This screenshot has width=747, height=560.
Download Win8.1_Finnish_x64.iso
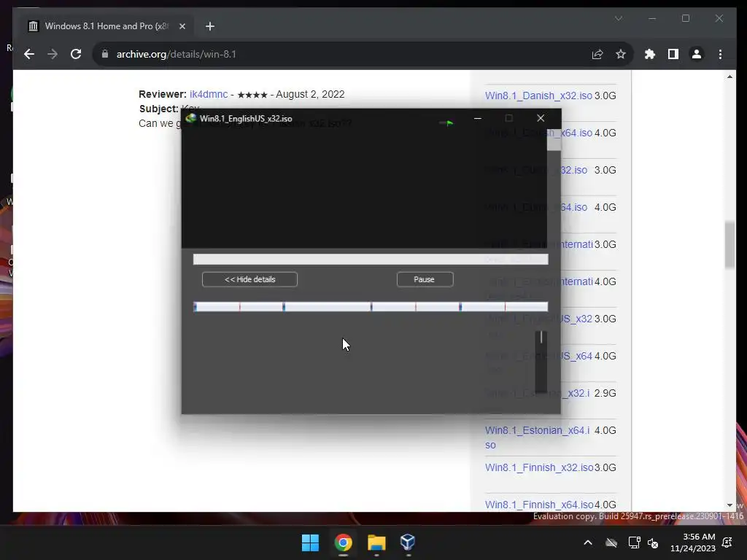click(539, 505)
